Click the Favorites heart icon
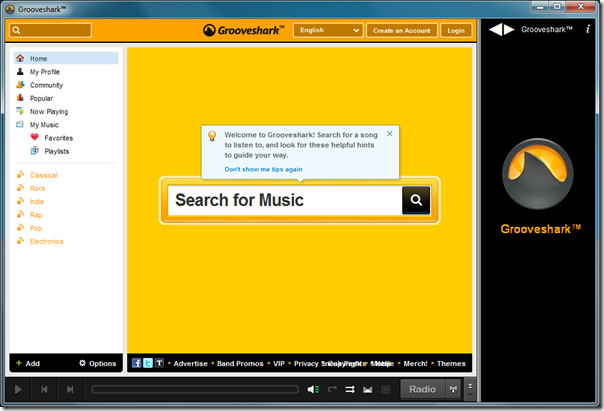 pos(35,137)
